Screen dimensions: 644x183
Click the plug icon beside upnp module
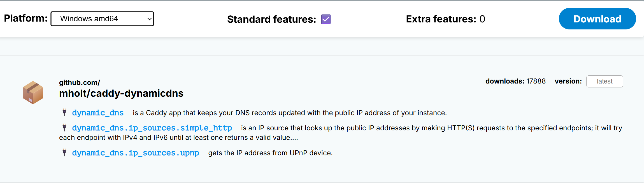point(64,153)
